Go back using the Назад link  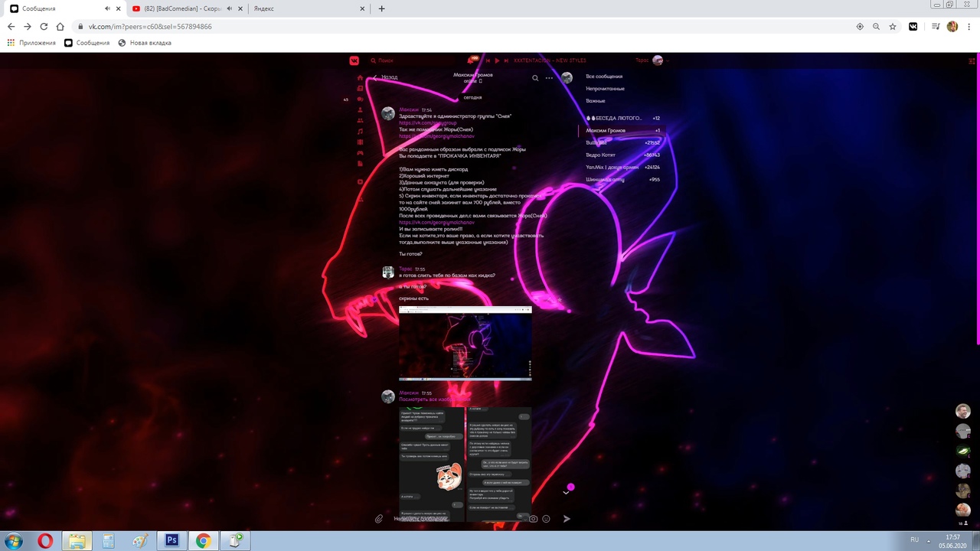tap(385, 77)
